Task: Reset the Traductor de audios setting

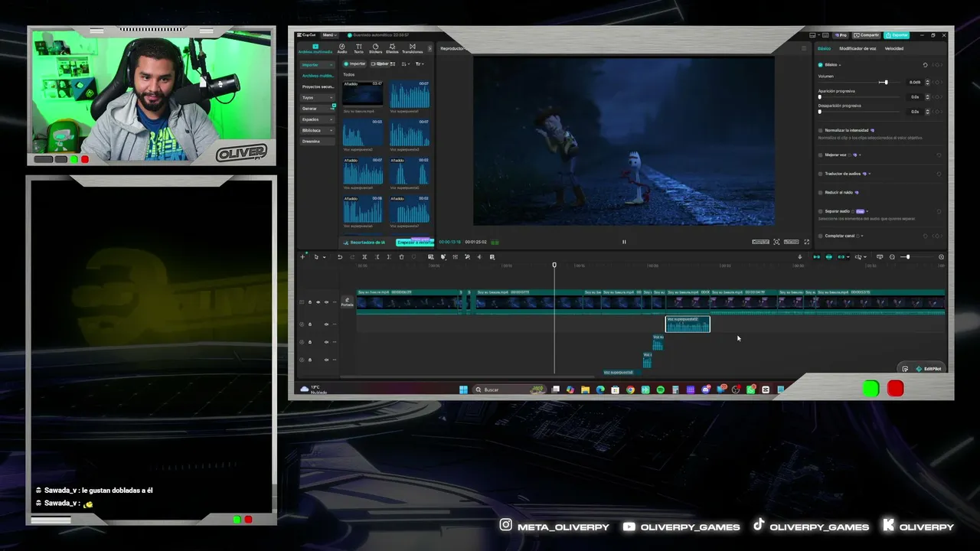Action: 939,174
